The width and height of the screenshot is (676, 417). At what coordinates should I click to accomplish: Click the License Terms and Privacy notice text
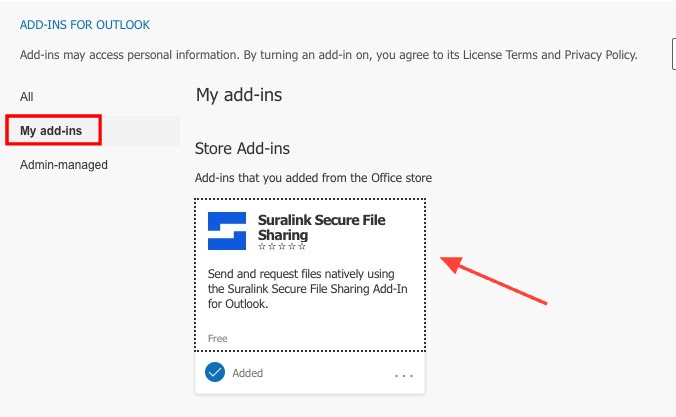point(329,55)
